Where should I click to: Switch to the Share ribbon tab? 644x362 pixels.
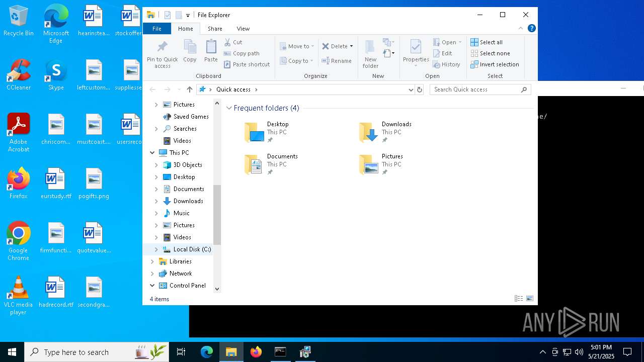pyautogui.click(x=215, y=29)
